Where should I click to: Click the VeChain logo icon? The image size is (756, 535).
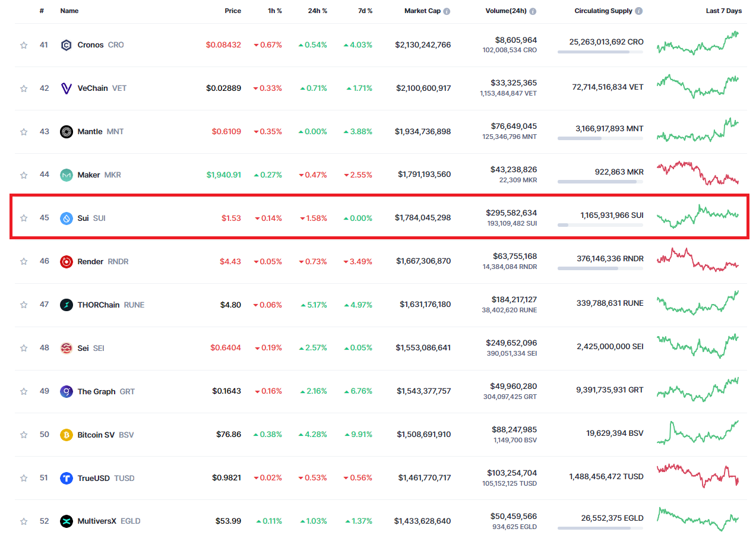[67, 88]
